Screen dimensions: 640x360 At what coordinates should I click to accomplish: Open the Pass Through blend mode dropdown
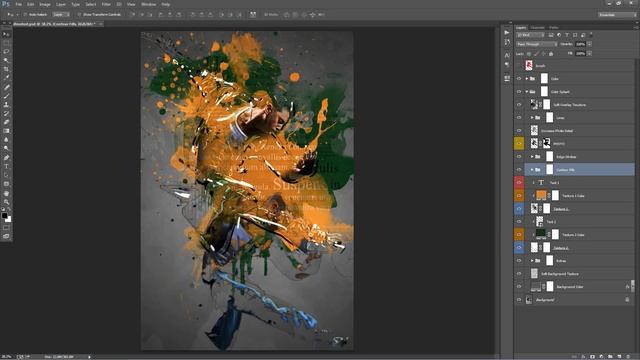pyautogui.click(x=537, y=44)
